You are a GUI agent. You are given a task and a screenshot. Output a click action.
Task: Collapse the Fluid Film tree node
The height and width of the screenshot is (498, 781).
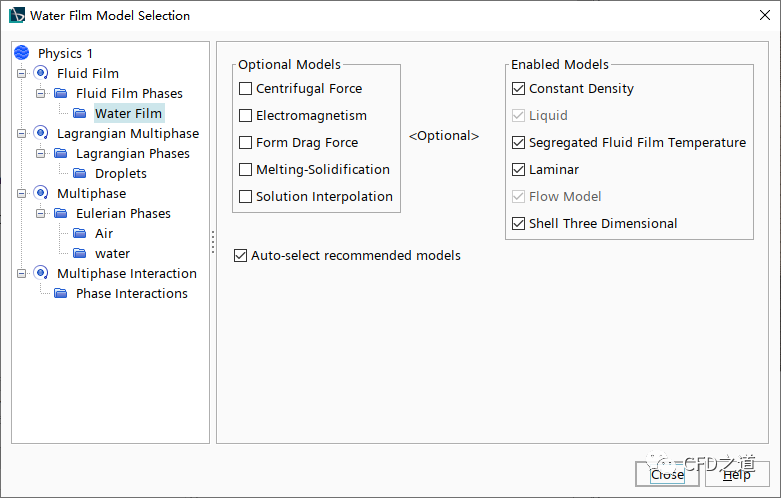(22, 73)
